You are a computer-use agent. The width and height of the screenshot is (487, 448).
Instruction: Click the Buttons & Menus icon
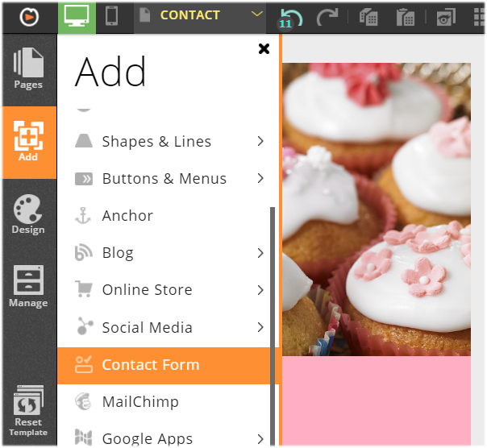click(84, 179)
